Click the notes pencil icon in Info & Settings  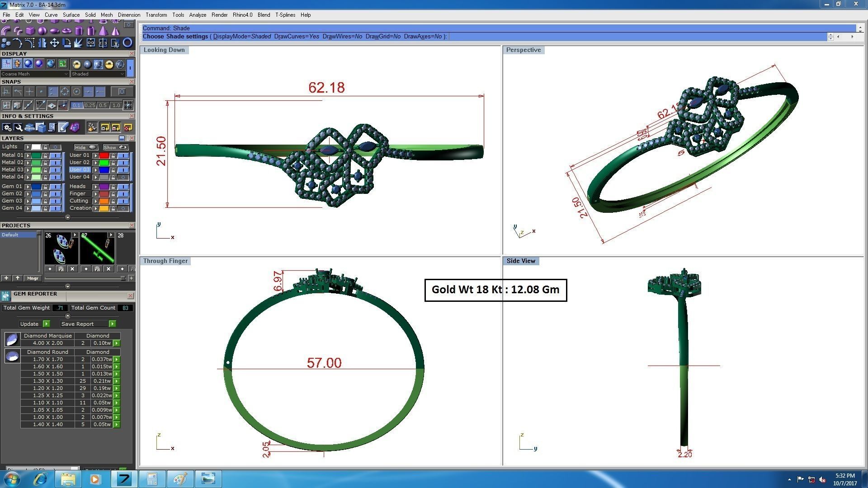click(63, 127)
